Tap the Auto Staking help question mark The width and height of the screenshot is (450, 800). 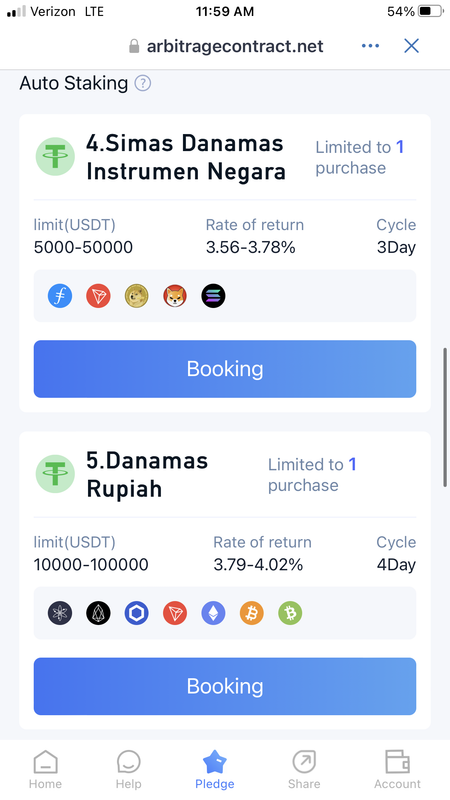[x=143, y=83]
